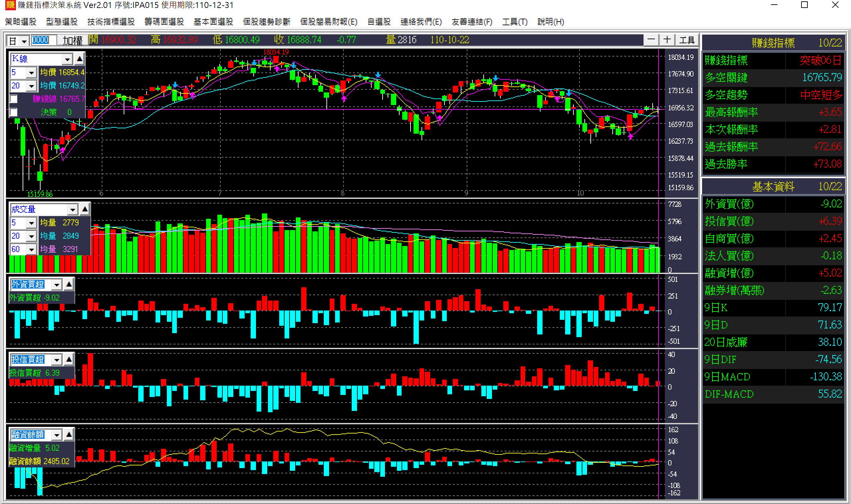Enable the 決策 checkbox

coord(14,112)
